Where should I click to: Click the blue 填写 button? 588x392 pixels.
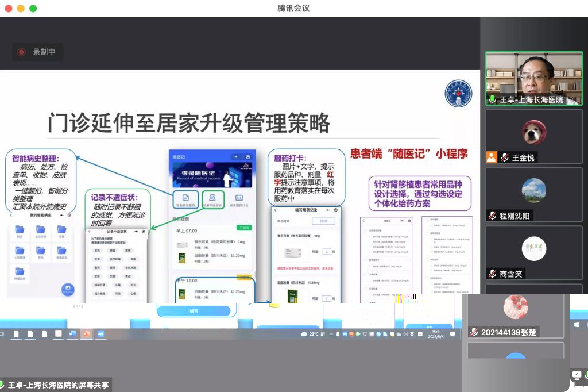[x=194, y=311]
